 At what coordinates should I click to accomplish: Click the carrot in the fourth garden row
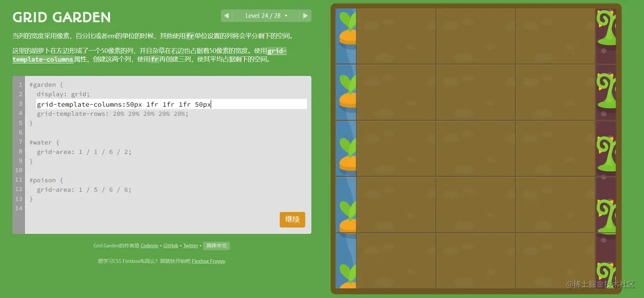coord(348,217)
